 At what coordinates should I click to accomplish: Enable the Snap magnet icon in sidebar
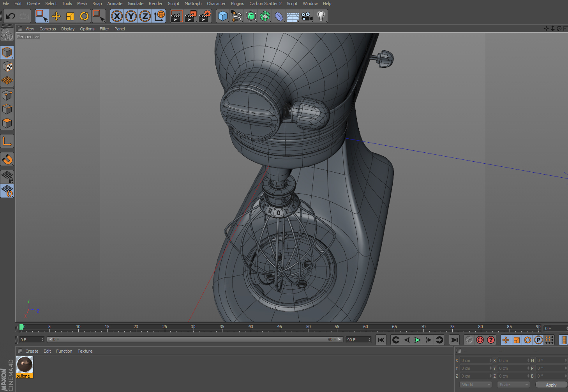(x=7, y=159)
